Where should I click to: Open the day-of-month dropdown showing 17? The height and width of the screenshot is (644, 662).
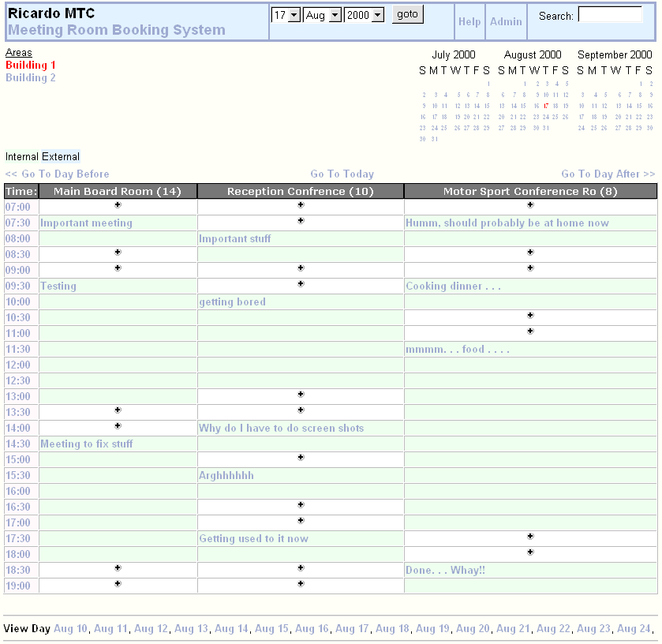coord(286,15)
